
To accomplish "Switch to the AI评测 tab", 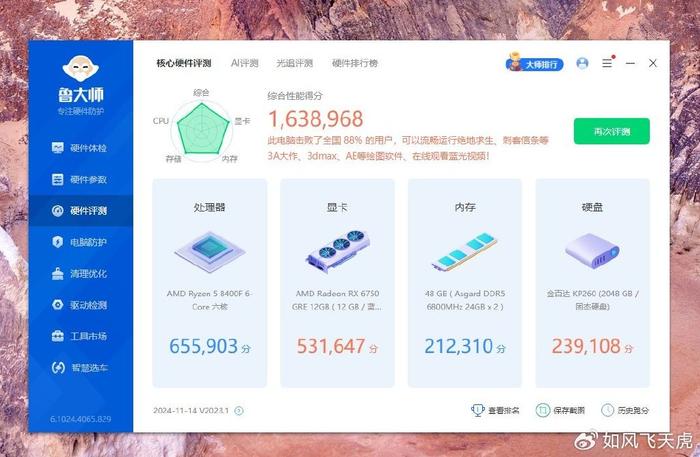I will [x=245, y=63].
